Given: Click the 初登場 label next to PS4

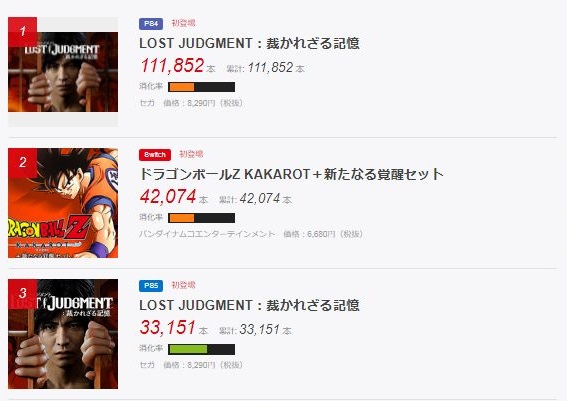Looking at the screenshot, I should click(x=183, y=23).
